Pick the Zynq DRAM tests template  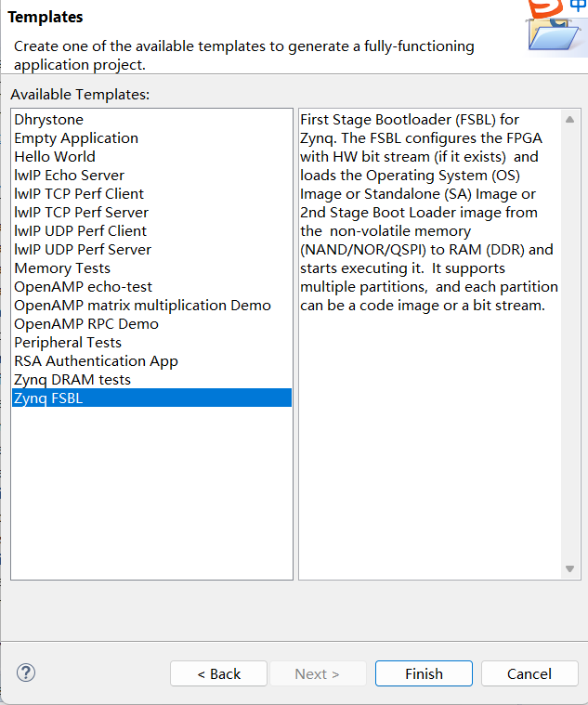[72, 379]
